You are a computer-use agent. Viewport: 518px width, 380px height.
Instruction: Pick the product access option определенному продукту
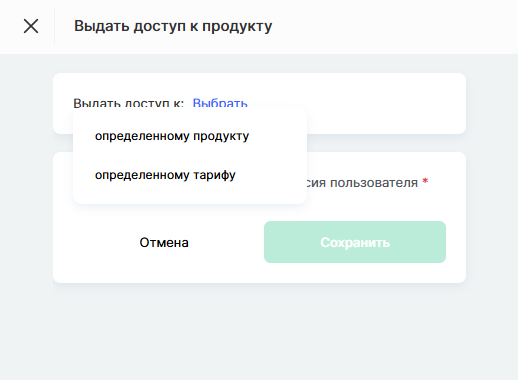click(172, 136)
